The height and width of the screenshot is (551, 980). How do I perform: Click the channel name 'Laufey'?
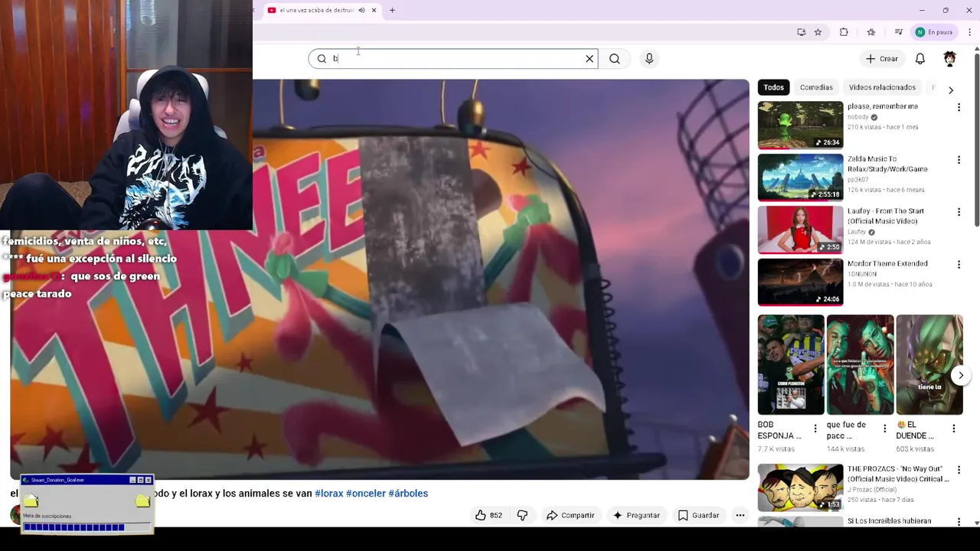tap(857, 232)
